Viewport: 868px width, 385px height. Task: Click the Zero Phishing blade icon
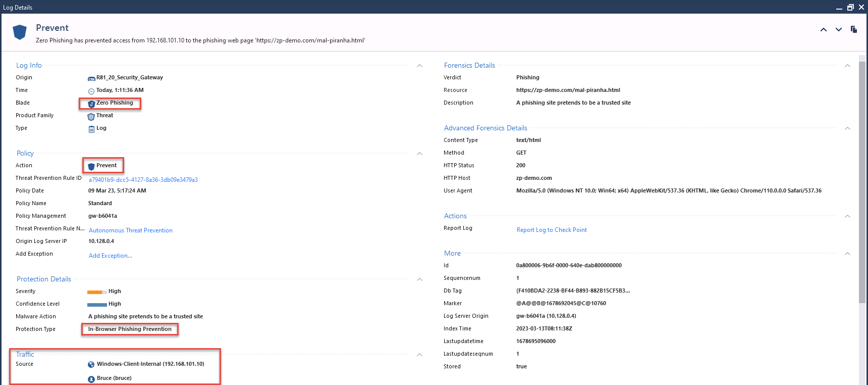tap(91, 104)
